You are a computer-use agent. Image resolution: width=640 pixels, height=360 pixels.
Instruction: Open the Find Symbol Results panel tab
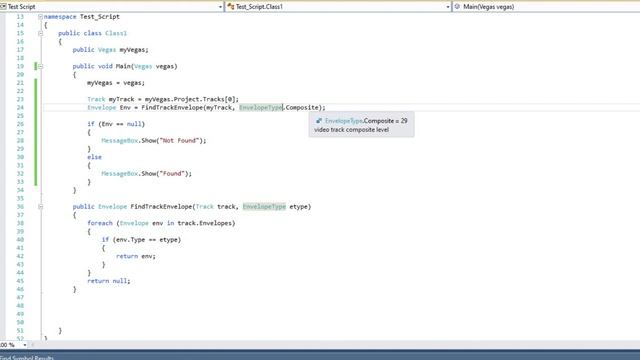pos(27,358)
